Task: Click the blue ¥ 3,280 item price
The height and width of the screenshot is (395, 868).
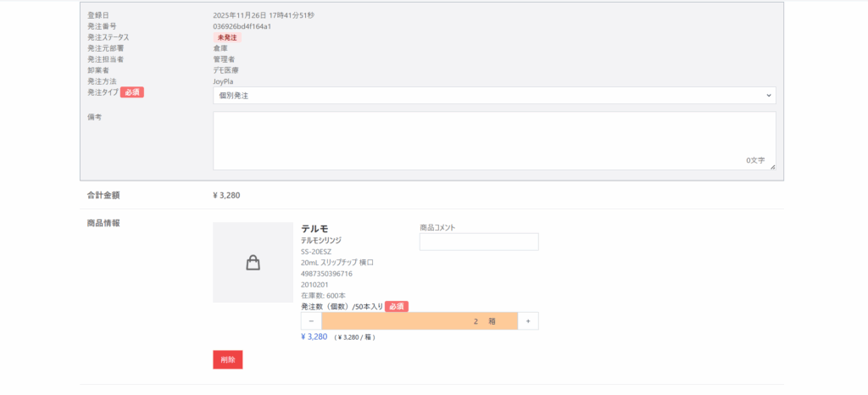Action: 314,337
